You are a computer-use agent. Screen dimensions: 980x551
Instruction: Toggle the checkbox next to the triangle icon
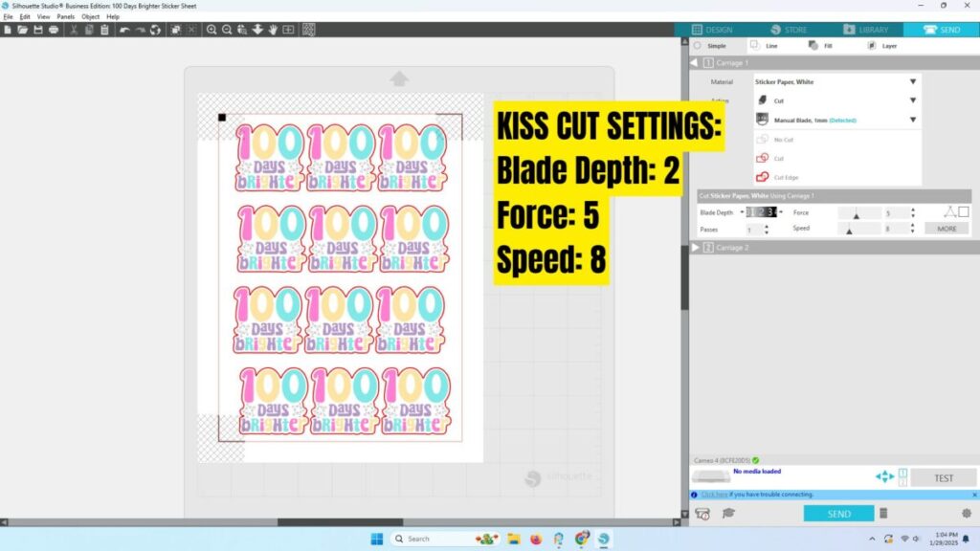[964, 212]
